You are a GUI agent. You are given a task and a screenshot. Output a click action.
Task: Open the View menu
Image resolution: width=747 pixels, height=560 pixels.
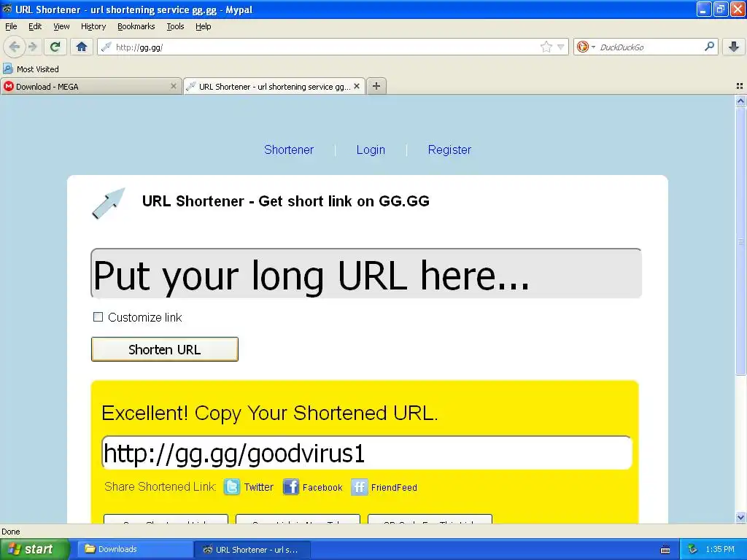pos(61,26)
